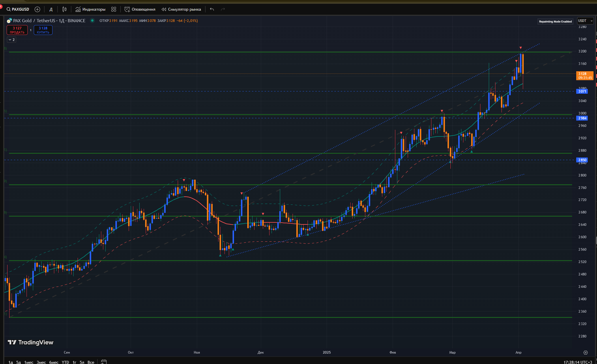
Task: Open the Оповещения alerts dialog
Action: click(x=140, y=9)
